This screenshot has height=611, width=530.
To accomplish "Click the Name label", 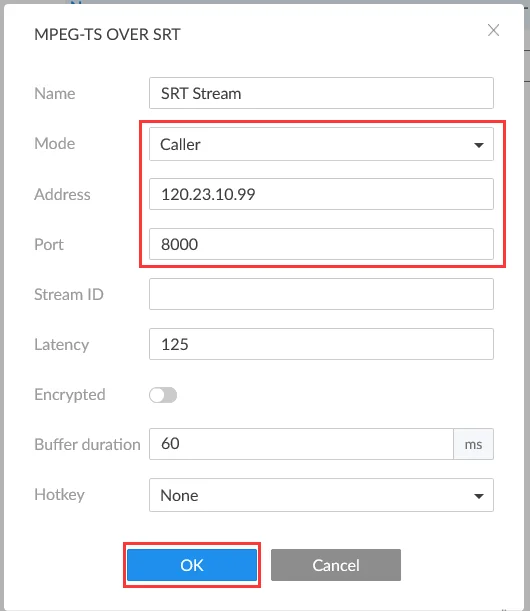I will [55, 94].
